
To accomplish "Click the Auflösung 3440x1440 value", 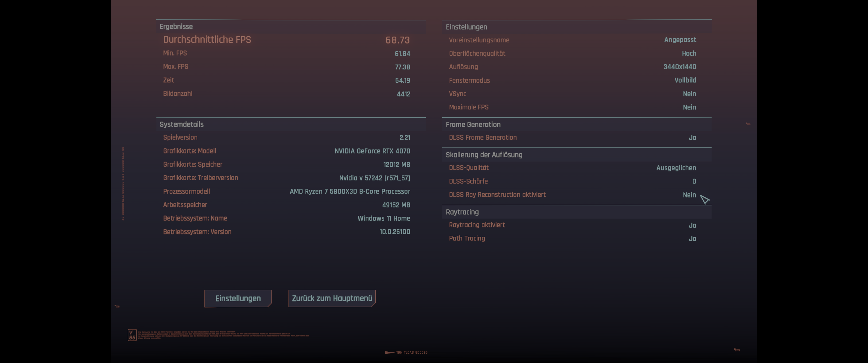I will pyautogui.click(x=680, y=67).
